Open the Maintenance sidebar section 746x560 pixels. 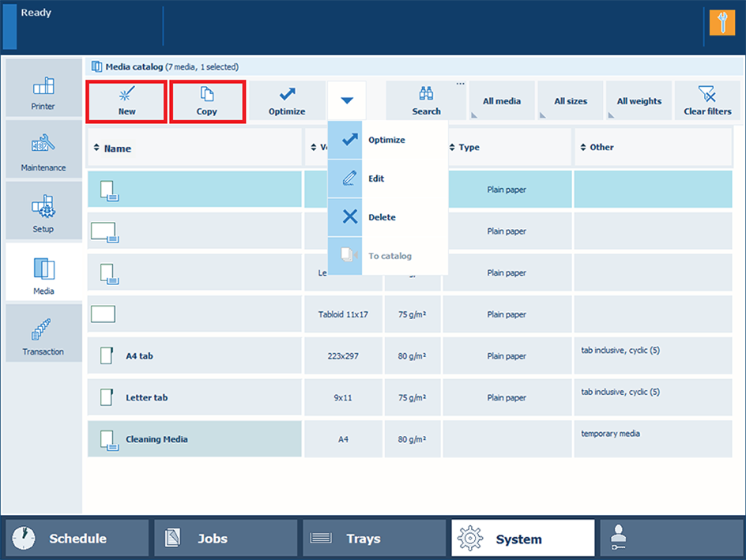pyautogui.click(x=43, y=150)
